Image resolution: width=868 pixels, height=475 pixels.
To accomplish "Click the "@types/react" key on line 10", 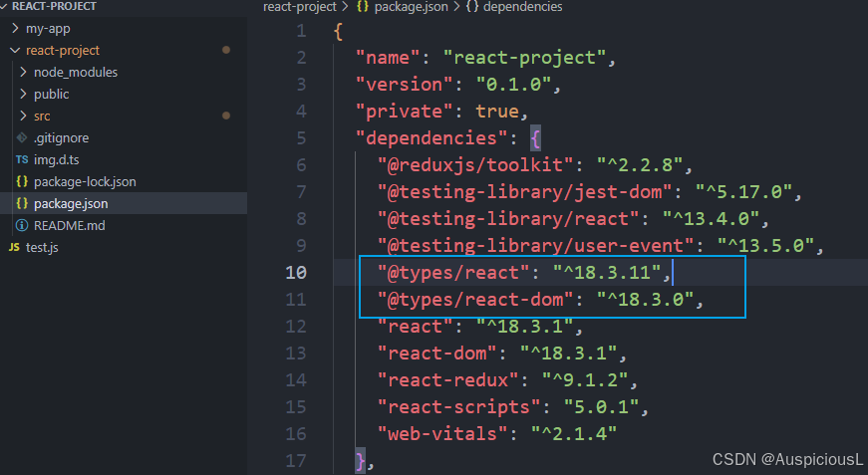I will click(x=453, y=272).
